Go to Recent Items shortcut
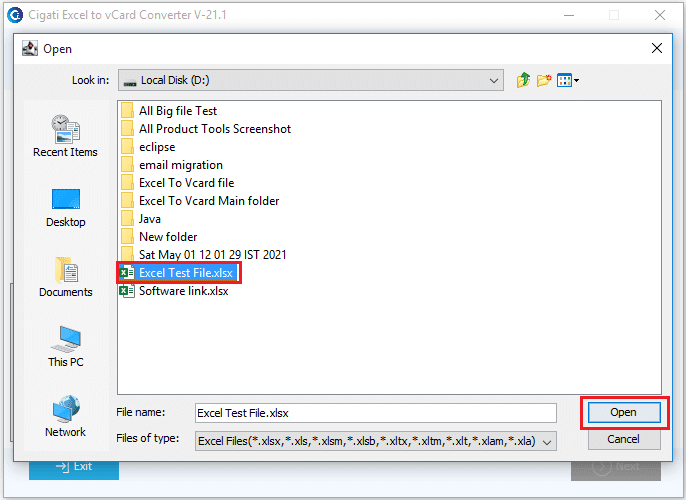Screen dimensions: 686x500 pyautogui.click(x=66, y=136)
